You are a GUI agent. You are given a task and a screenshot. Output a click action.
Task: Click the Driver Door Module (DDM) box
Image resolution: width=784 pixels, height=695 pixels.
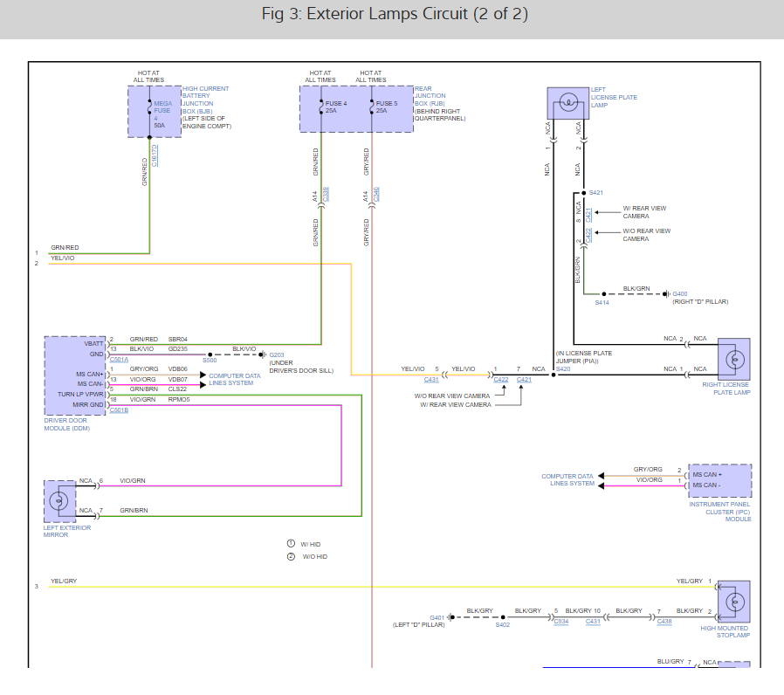[x=75, y=375]
